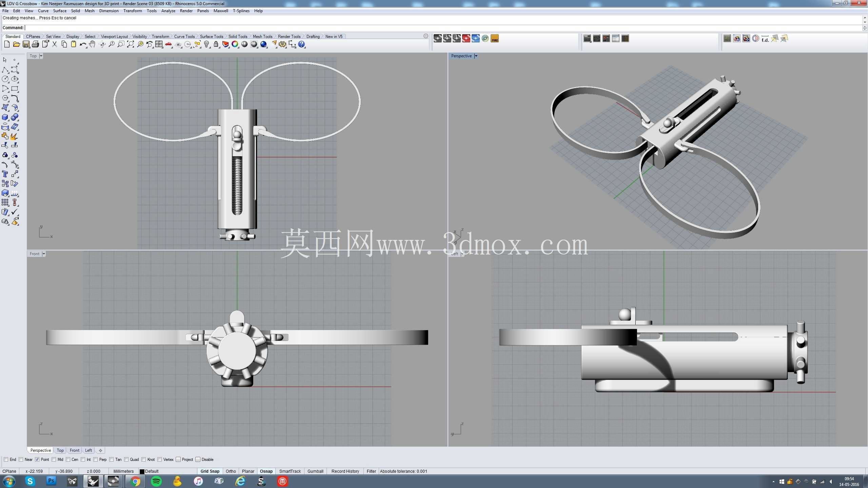
Task: Enable the Mid osnap checkbox
Action: pos(54,460)
